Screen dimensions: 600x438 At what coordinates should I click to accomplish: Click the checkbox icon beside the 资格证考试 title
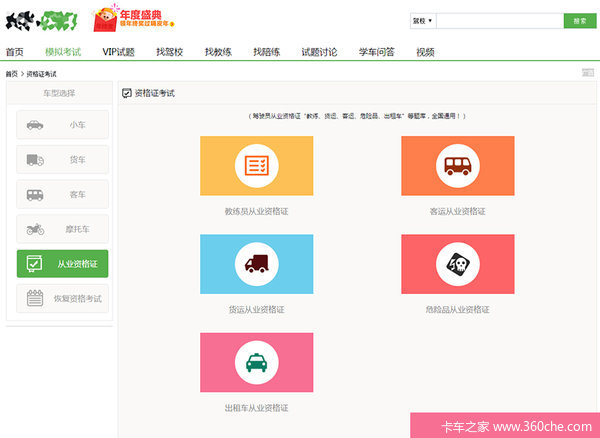(x=127, y=93)
